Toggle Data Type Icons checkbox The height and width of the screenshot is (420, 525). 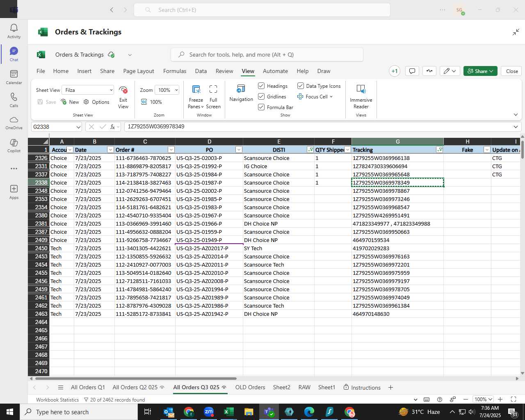pyautogui.click(x=301, y=86)
